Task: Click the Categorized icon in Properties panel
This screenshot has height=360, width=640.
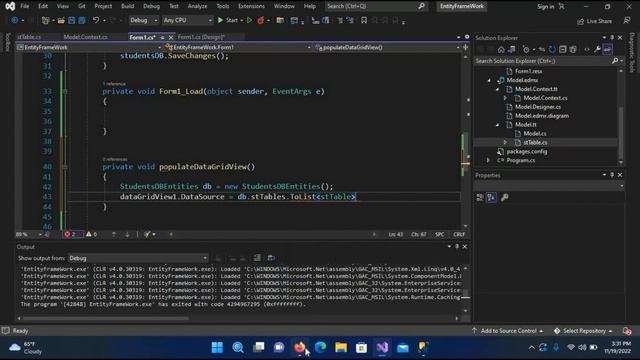Action: 480,198
